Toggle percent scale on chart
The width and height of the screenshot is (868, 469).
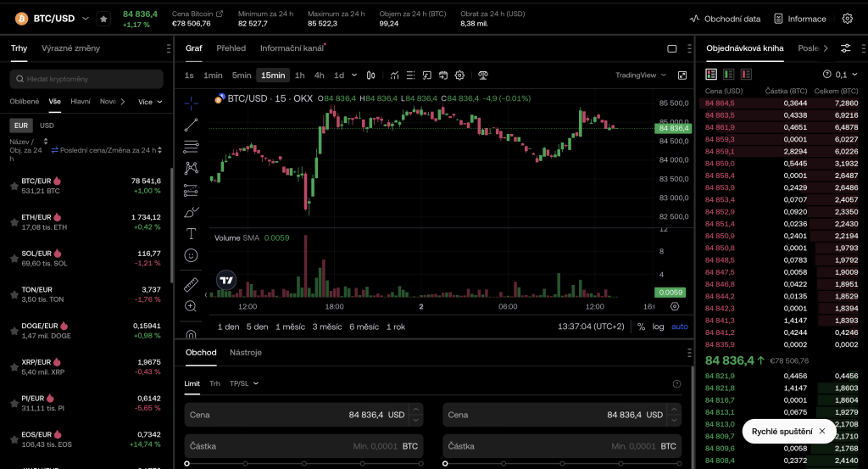click(x=641, y=327)
